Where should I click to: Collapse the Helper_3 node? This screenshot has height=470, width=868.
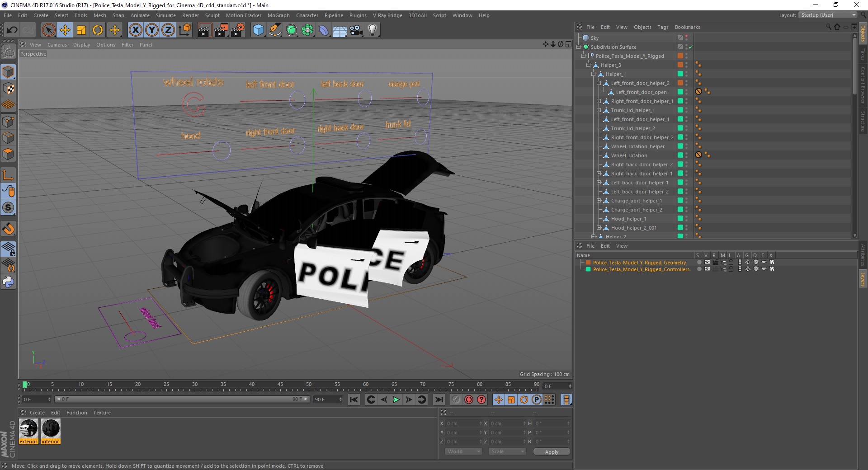tap(589, 65)
